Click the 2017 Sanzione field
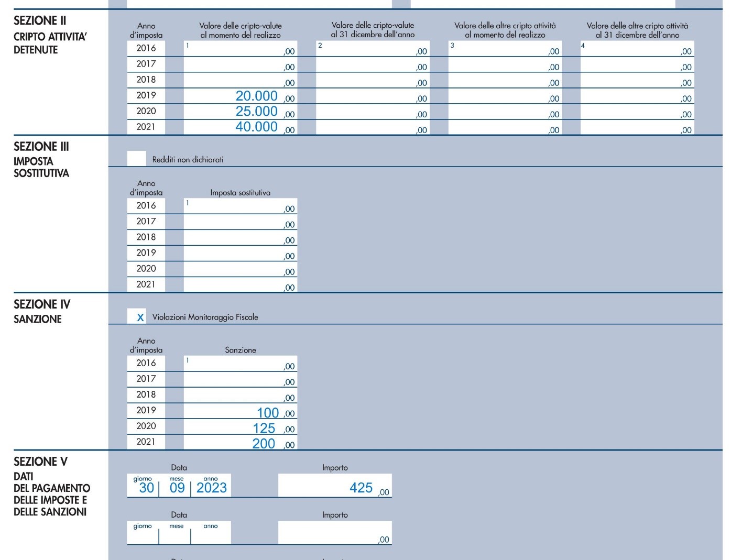The width and height of the screenshot is (731, 560). [241, 379]
